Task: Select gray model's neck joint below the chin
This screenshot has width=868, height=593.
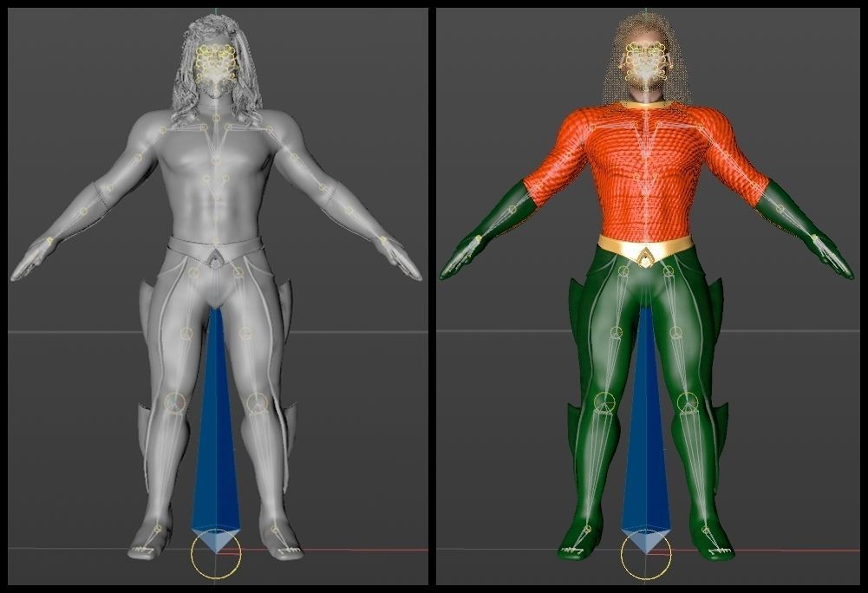Action: pos(216,118)
